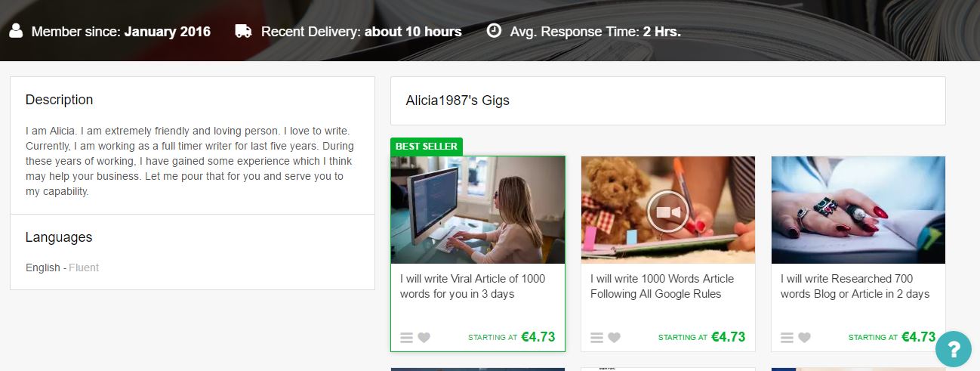Image resolution: width=980 pixels, height=371 pixels.
Task: Open 'I will write Researched 700 words Blog' link
Action: [x=855, y=286]
